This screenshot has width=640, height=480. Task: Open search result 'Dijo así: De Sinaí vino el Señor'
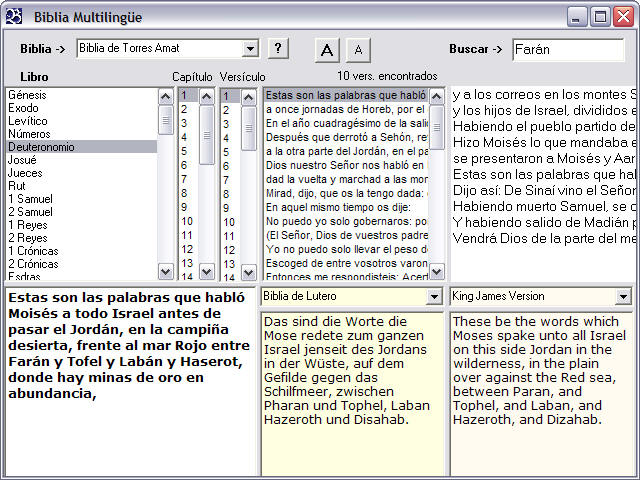(x=544, y=191)
